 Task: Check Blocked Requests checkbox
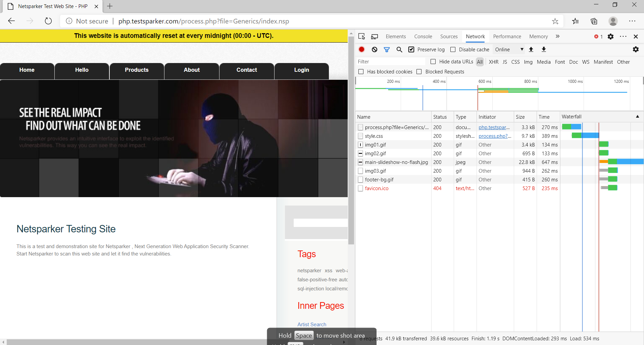[x=419, y=72]
